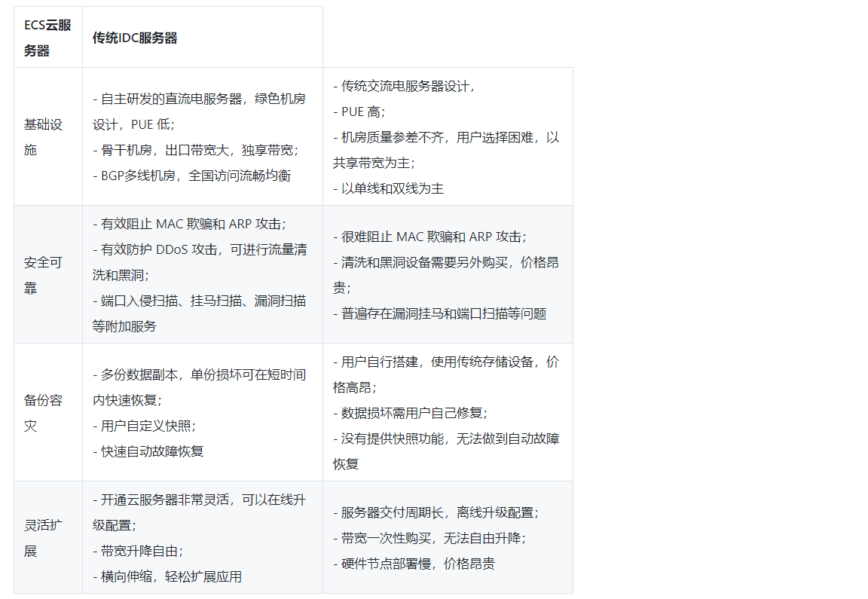The width and height of the screenshot is (868, 599).
Task: Click text '以单线和双线为主'
Action: (393, 188)
